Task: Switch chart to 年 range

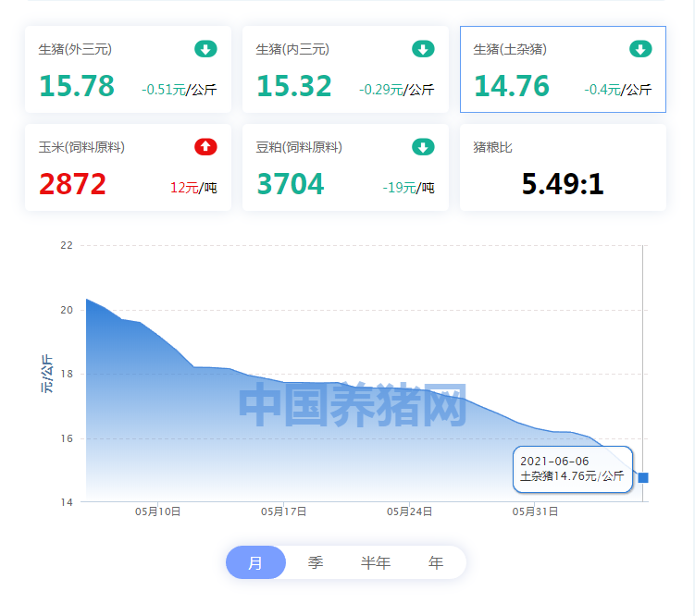Action: tap(436, 562)
